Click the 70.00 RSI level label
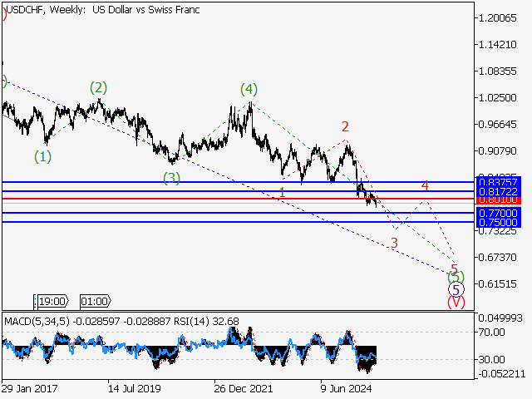This screenshot has width=532, height=399. point(494,332)
